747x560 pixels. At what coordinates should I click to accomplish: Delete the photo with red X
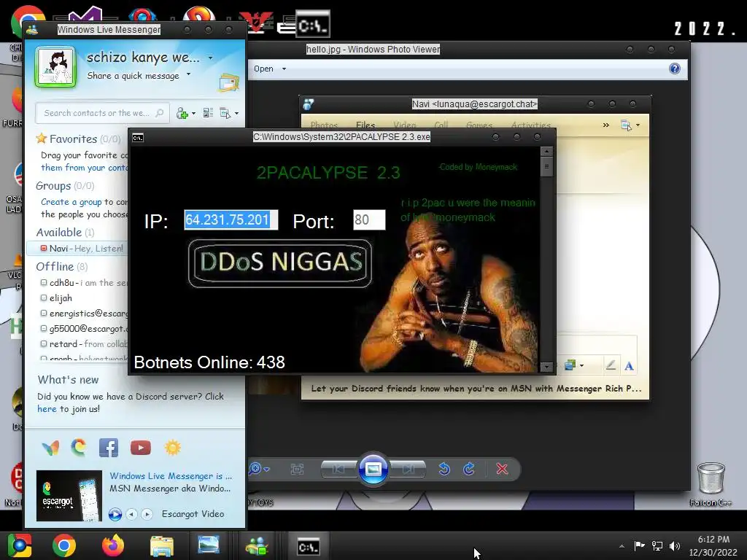502,469
